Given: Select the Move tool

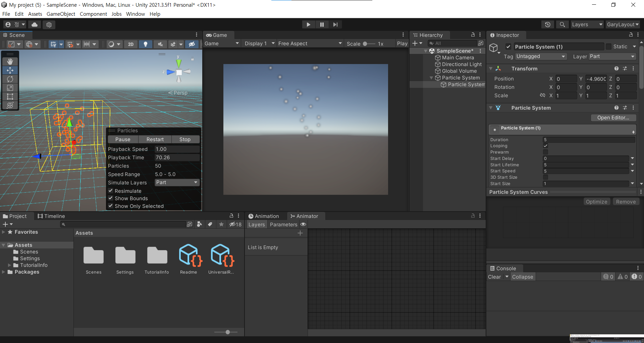Looking at the screenshot, I should [x=10, y=70].
